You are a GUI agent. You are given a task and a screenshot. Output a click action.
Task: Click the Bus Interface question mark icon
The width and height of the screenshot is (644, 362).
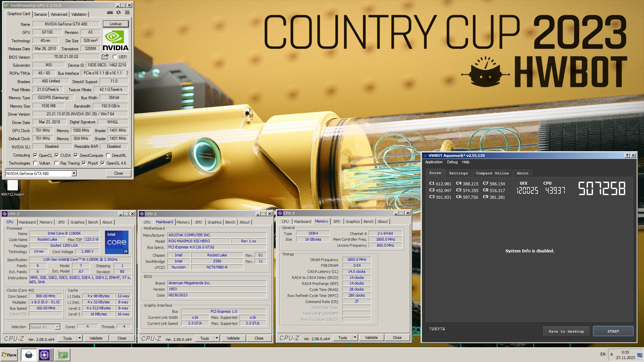point(127,73)
